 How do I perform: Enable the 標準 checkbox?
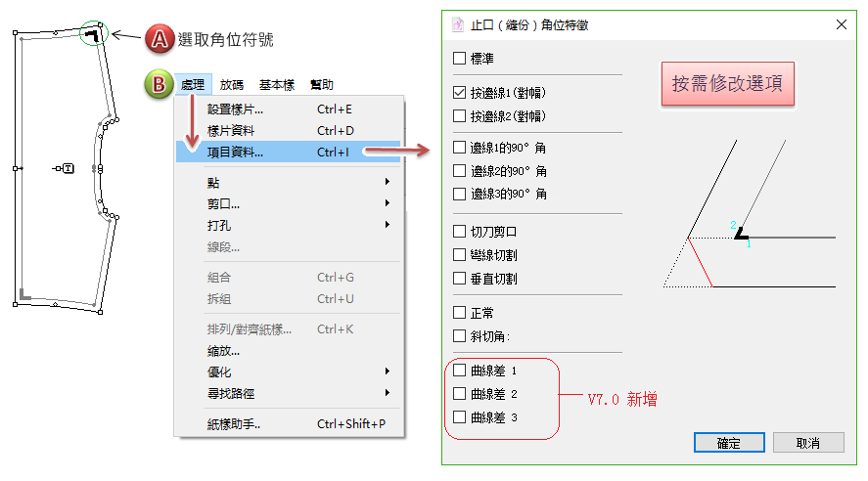pos(459,59)
